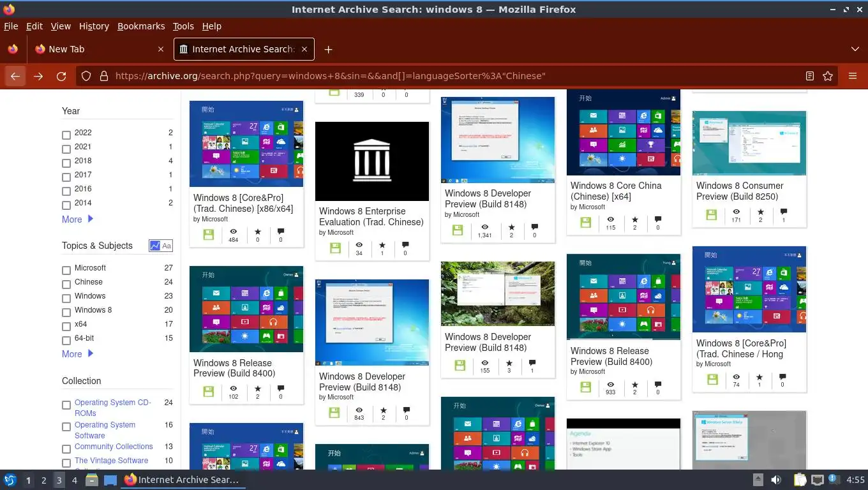Open thumbnail of Windows 8 Consumer Preview
The width and height of the screenshot is (868, 490).
749,143
